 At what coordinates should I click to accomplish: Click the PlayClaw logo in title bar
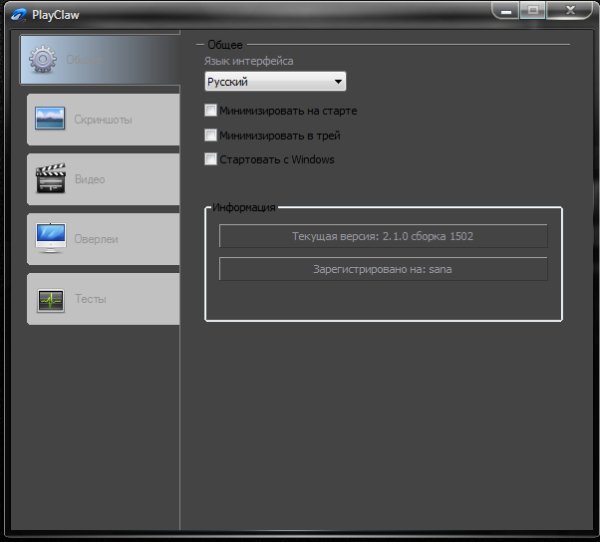19,15
